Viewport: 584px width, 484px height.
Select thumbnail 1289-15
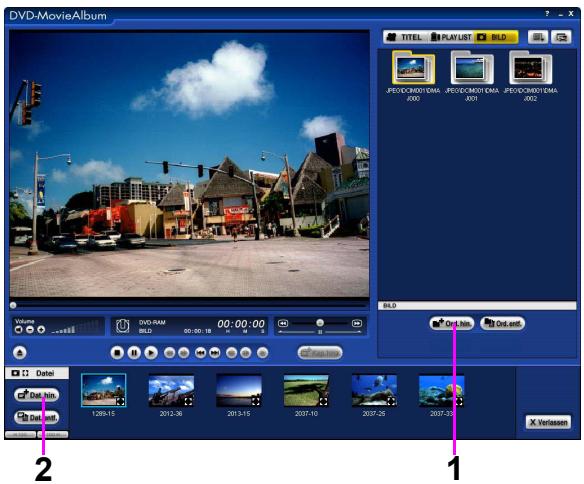coord(104,390)
